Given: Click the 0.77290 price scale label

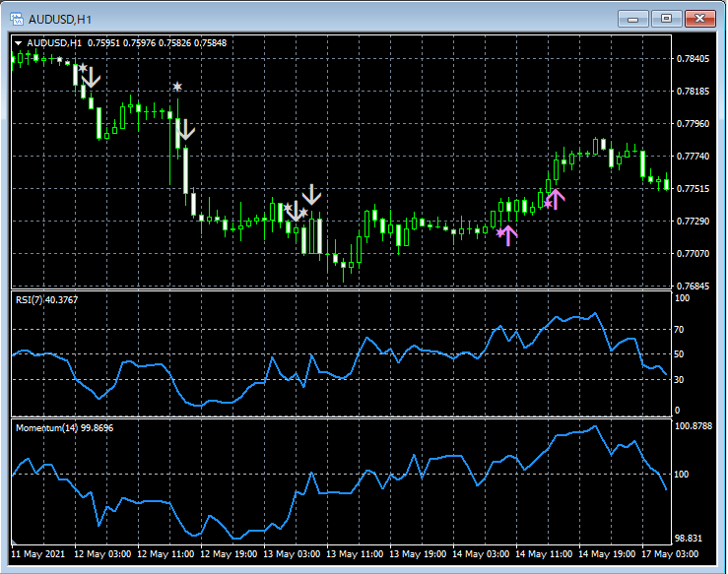Looking at the screenshot, I should tap(693, 221).
